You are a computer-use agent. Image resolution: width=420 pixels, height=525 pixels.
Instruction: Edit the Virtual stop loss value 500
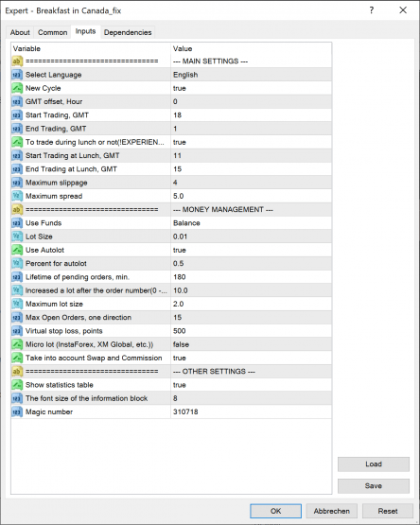[x=252, y=331]
